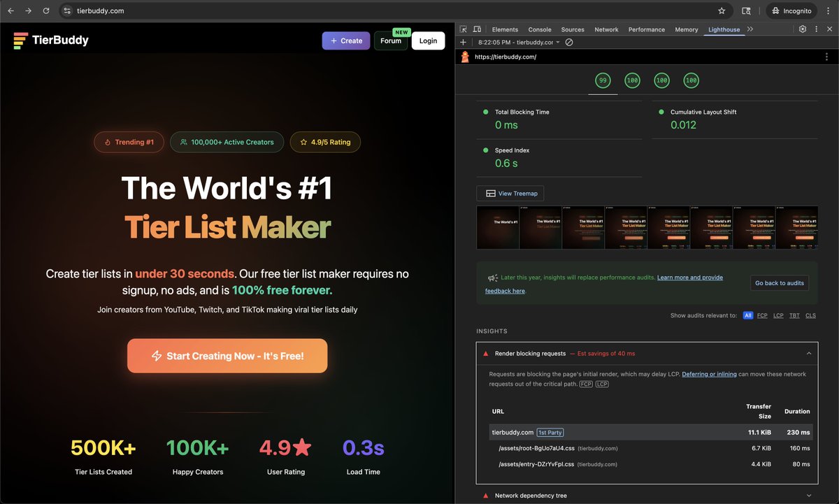Screen dimensions: 839x504
Task: Click the second score gauge showing 100
Action: pos(632,80)
